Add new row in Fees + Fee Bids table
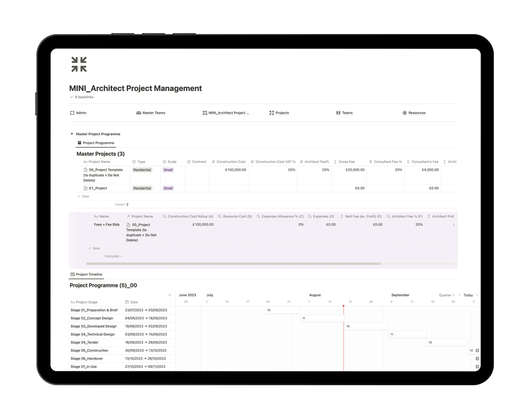The height and width of the screenshot is (420, 529). pos(94,248)
